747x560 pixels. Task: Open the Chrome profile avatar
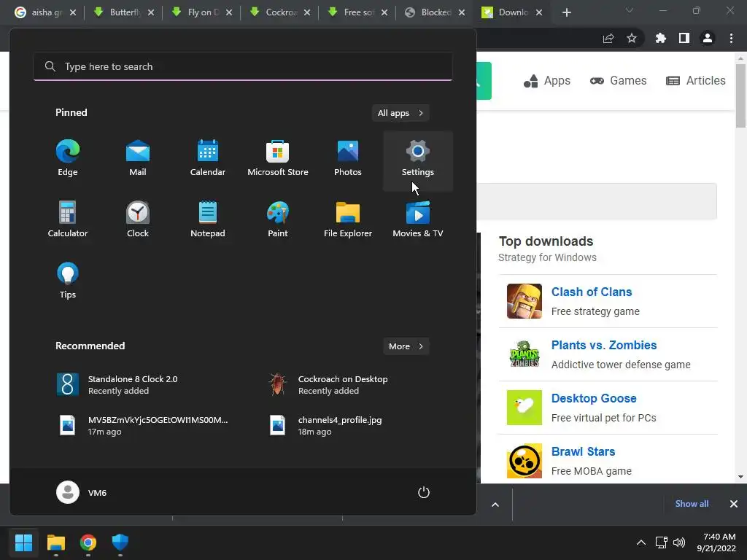(x=708, y=39)
